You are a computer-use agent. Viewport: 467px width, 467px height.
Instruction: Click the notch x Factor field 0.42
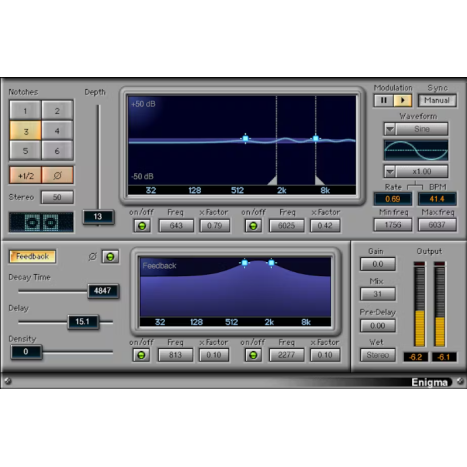point(325,226)
